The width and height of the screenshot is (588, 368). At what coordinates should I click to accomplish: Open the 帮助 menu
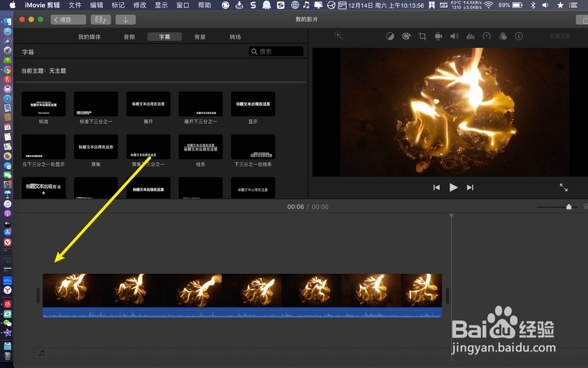205,5
